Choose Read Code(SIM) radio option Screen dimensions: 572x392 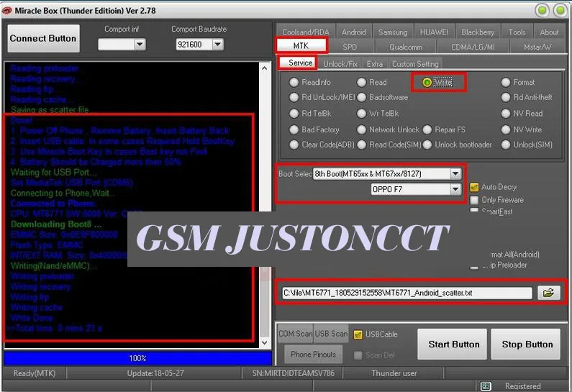point(361,145)
